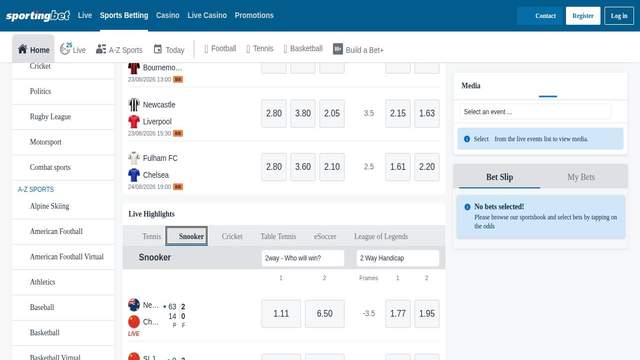The height and width of the screenshot is (360, 640).
Task: Select snooker odds 1.11
Action: [x=281, y=313]
